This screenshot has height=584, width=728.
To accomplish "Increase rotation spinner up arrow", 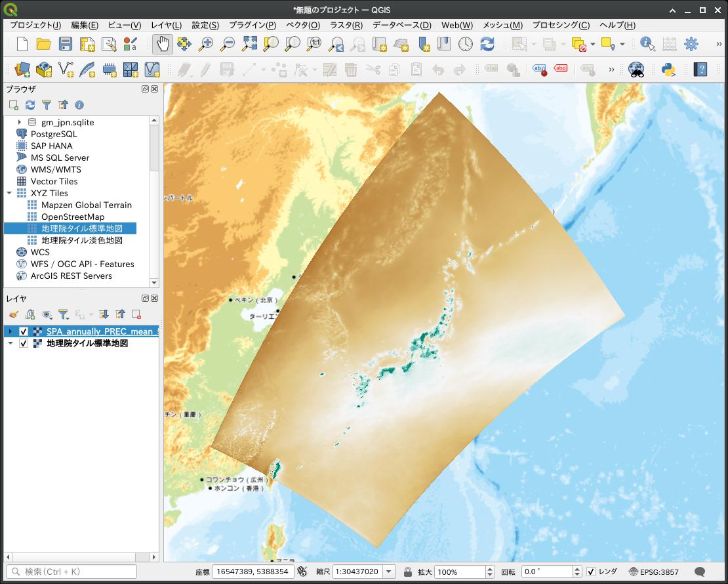I will [x=577, y=569].
